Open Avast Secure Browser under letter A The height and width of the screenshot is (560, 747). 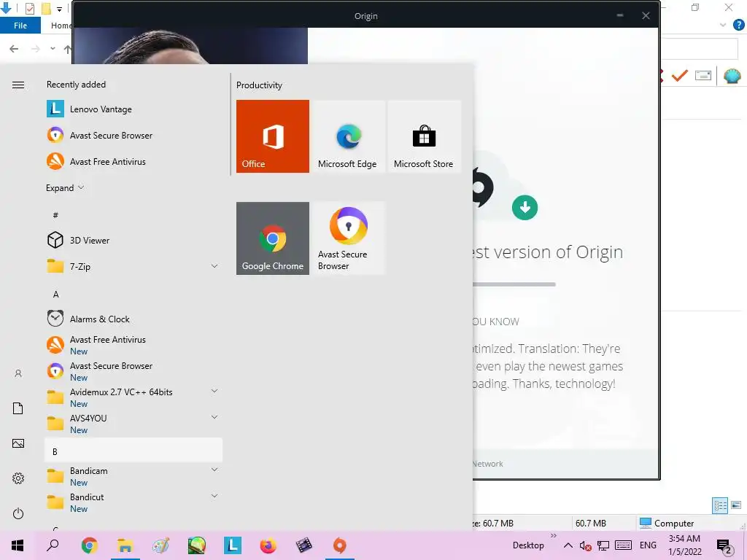tap(133, 371)
